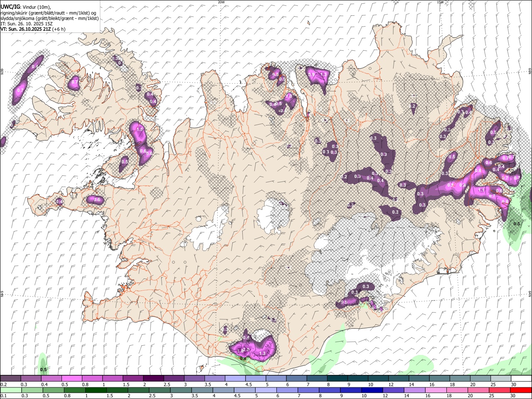The width and height of the screenshot is (532, 399).
Task: Click the '1.1' precipitation value in the east
Action: point(481,190)
